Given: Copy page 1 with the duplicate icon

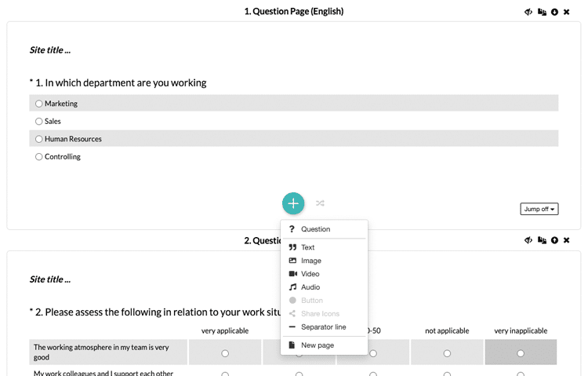Looking at the screenshot, I should tap(542, 12).
